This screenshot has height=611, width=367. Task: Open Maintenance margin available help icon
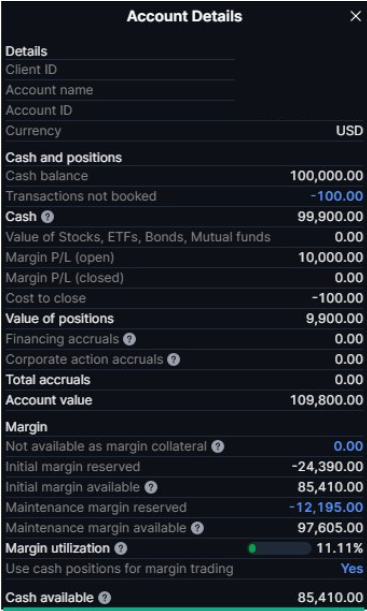tap(198, 528)
